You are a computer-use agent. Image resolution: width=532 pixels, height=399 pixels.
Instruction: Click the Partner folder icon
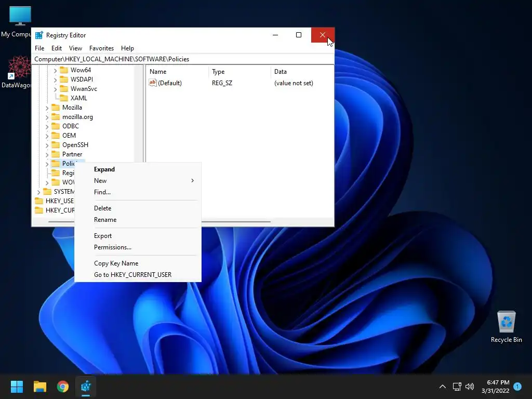pyautogui.click(x=55, y=154)
